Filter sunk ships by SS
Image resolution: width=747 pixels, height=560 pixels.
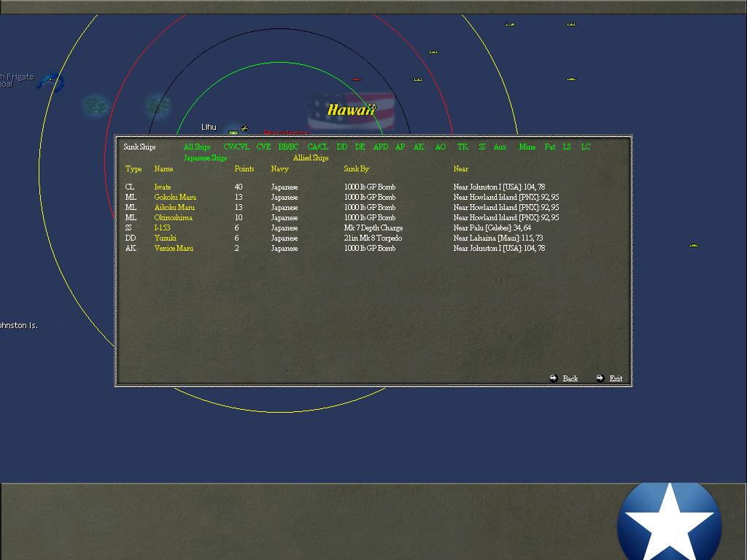point(482,147)
